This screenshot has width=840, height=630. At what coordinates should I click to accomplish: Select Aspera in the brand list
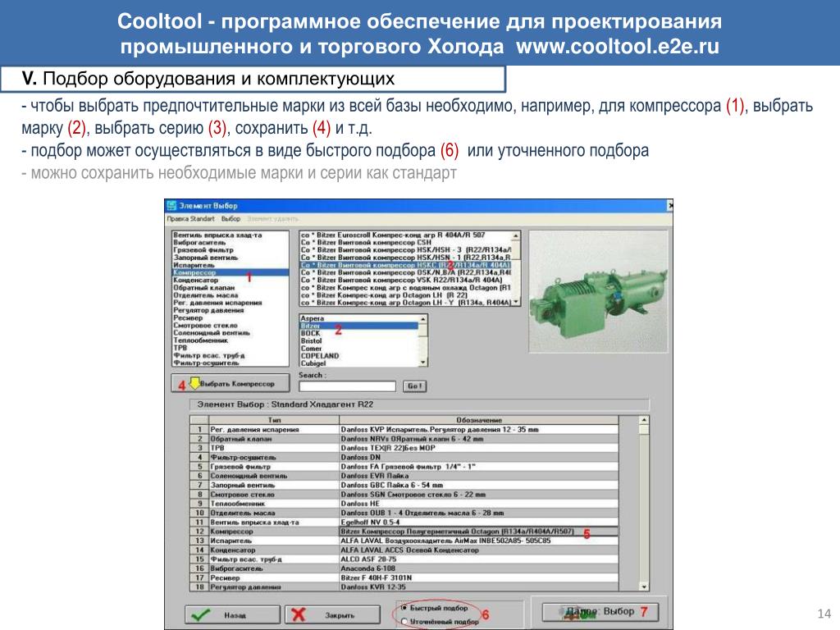point(359,318)
